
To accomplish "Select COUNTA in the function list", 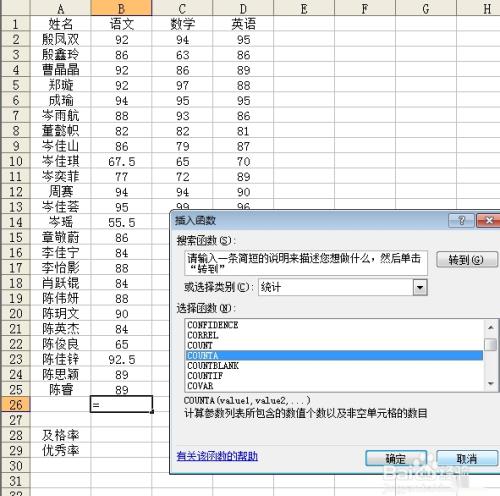I will [x=334, y=355].
